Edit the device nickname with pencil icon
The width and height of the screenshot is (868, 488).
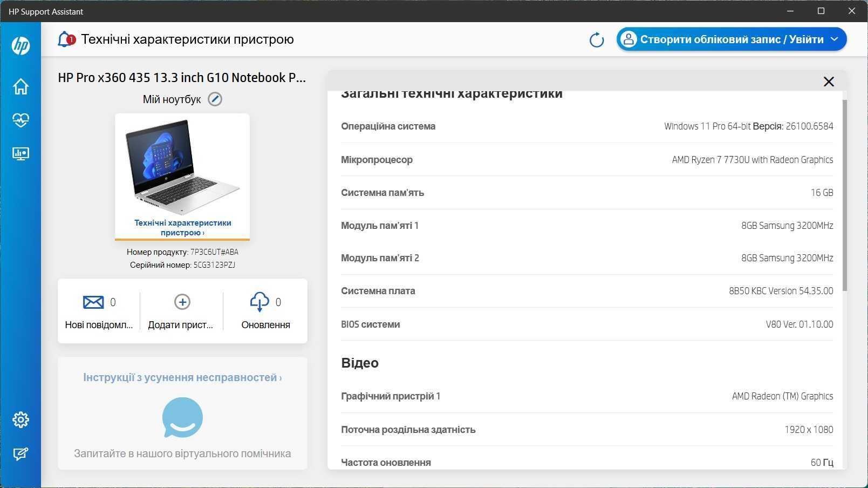point(215,99)
